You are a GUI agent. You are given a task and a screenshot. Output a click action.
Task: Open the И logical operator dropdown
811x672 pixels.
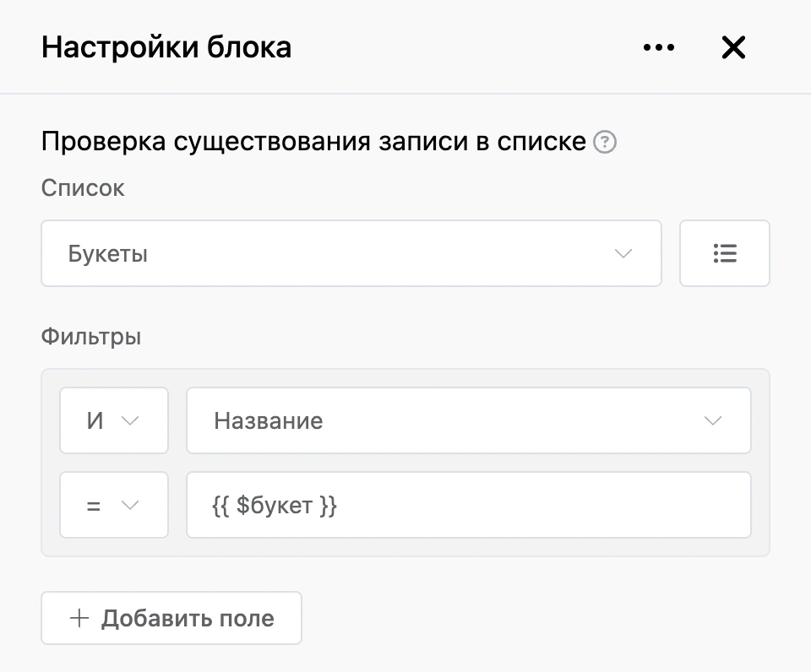point(114,420)
